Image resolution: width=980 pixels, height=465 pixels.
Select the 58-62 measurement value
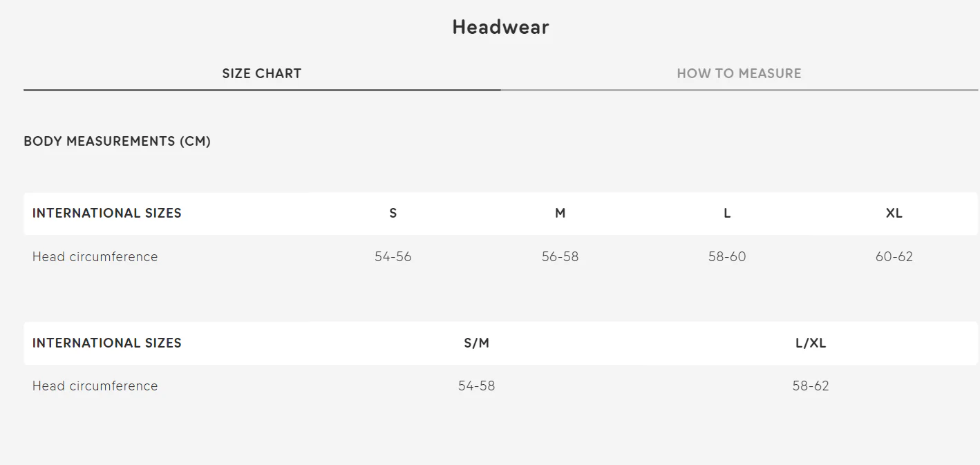point(811,386)
